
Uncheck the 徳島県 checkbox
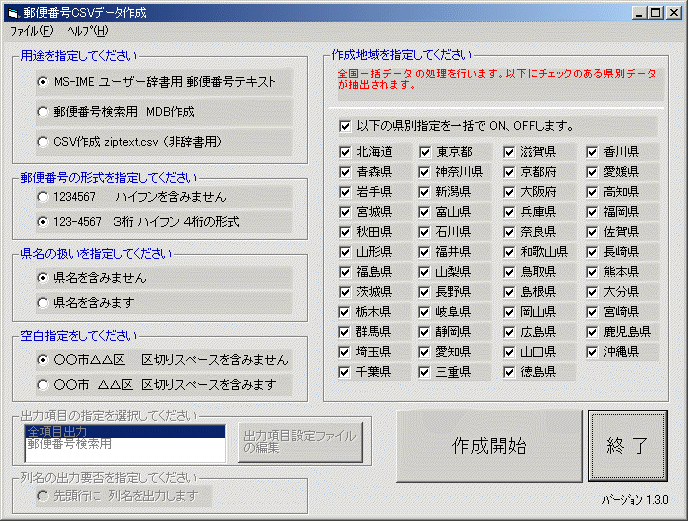[510, 372]
